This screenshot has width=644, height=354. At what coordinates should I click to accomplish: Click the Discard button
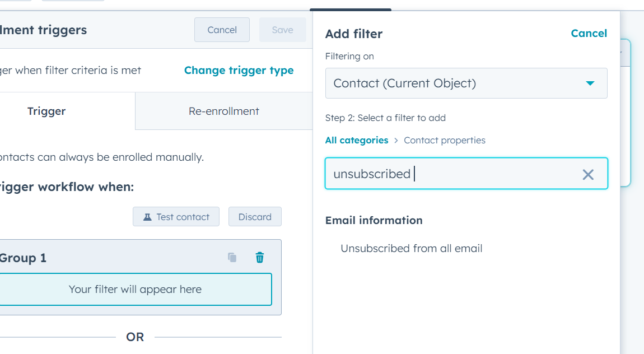pos(255,216)
